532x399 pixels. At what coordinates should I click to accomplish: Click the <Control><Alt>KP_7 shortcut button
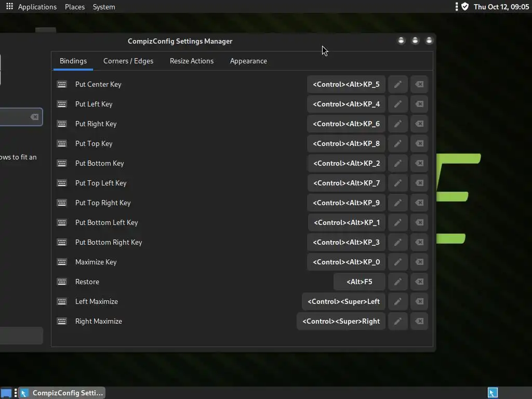point(347,183)
